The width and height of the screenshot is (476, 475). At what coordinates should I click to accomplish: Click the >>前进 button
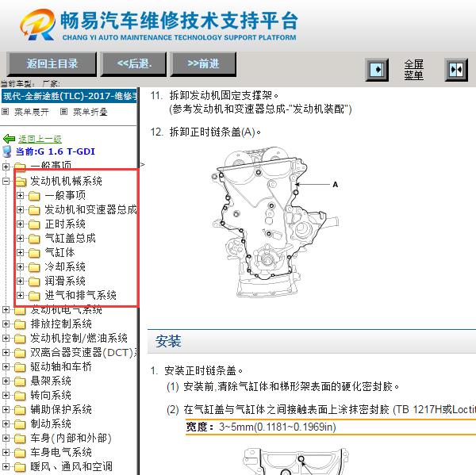click(x=203, y=63)
